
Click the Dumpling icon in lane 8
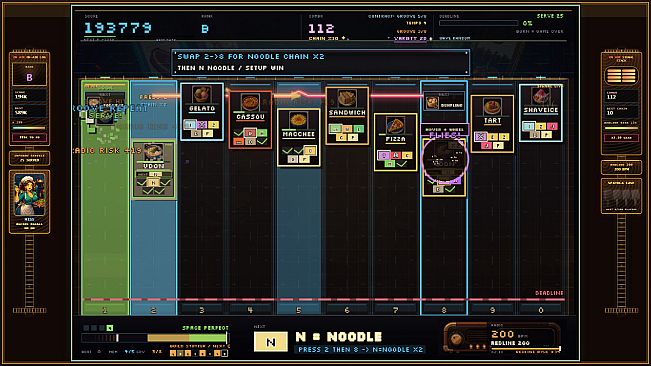432,102
